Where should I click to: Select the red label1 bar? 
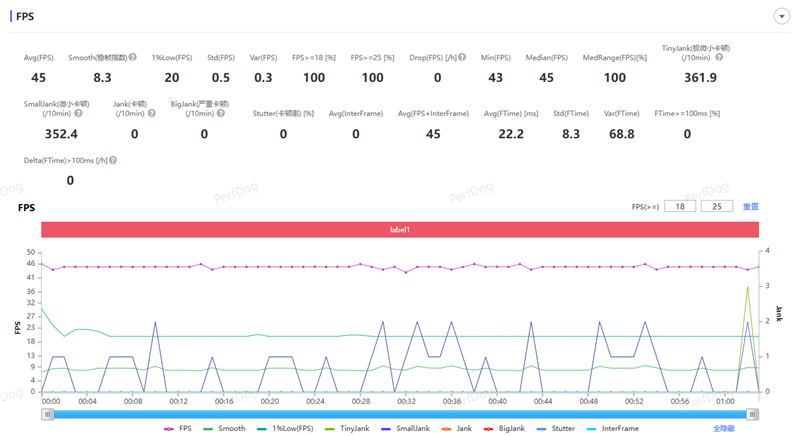coord(400,229)
